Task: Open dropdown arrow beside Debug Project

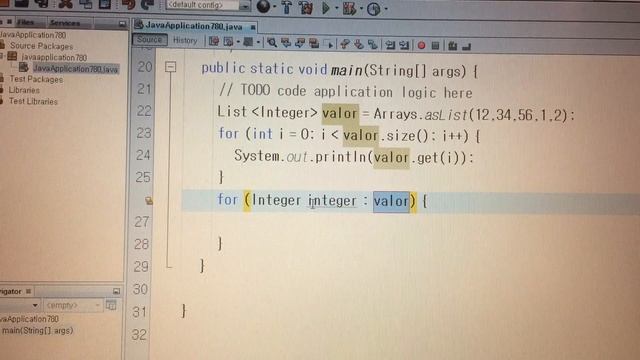Action: (361, 8)
